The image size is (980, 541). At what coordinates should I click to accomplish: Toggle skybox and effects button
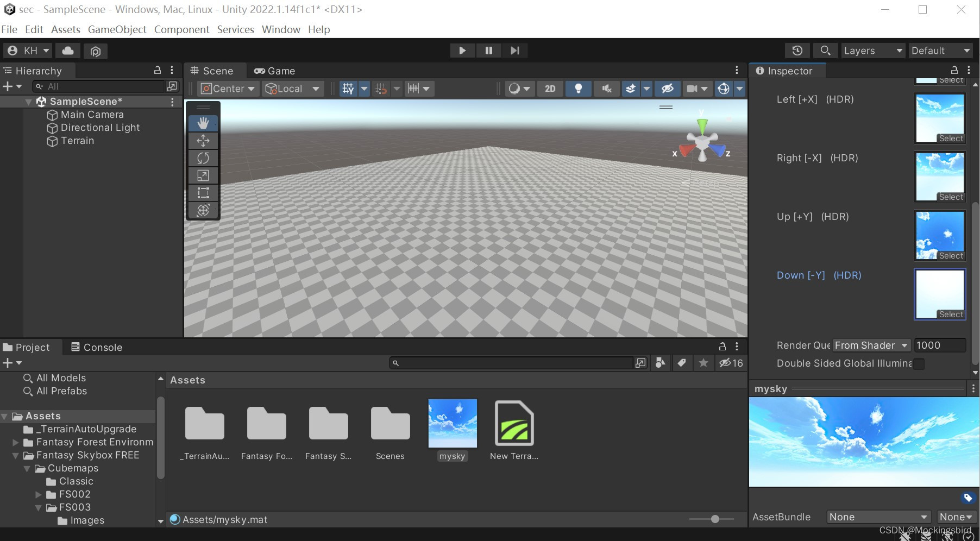click(x=630, y=89)
